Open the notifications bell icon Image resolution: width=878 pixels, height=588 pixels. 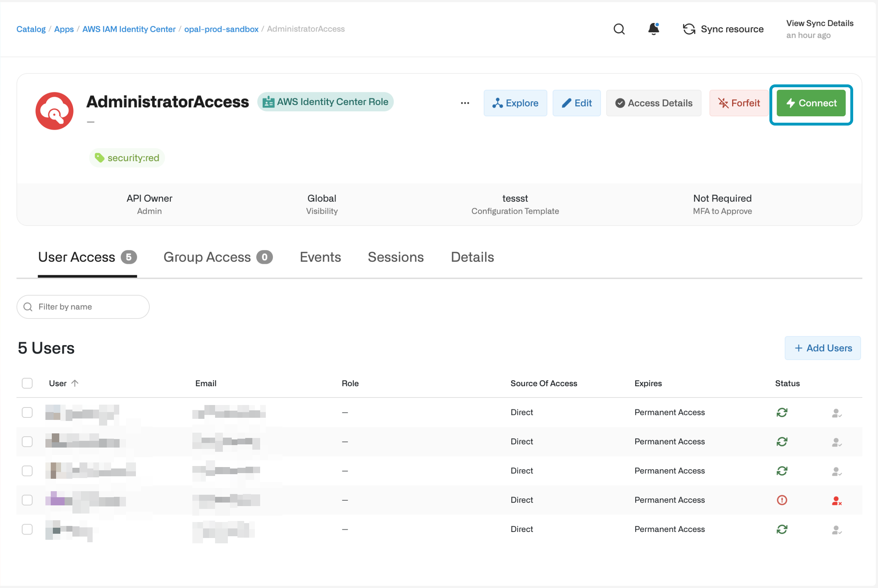point(653,29)
